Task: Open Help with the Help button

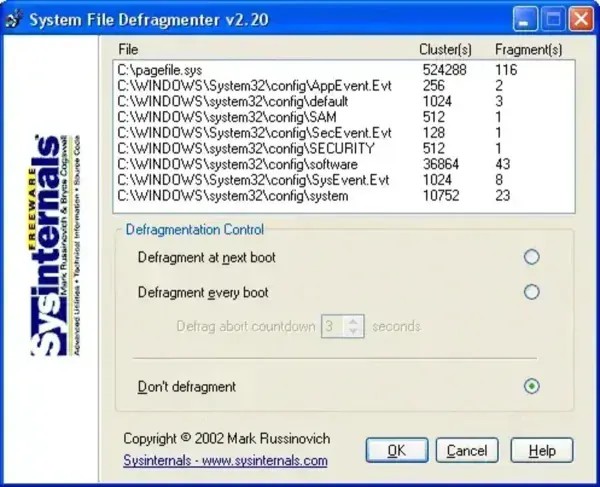Action: [x=541, y=450]
